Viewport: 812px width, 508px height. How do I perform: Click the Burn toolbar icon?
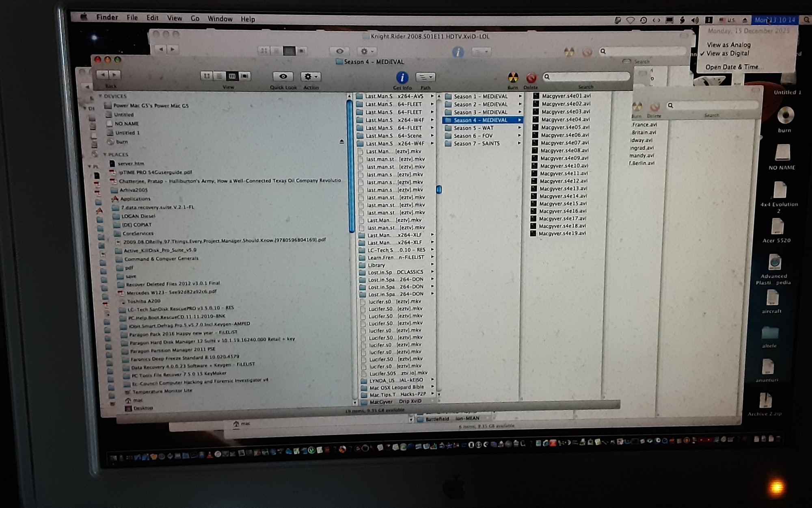pos(513,77)
